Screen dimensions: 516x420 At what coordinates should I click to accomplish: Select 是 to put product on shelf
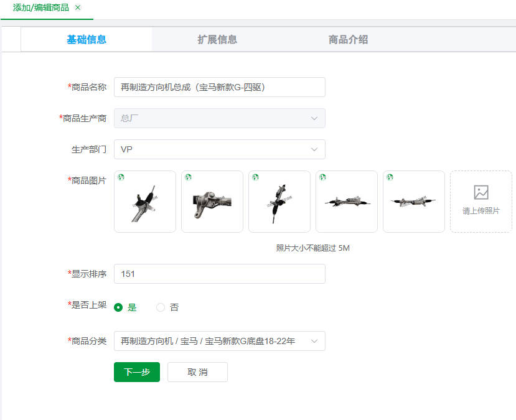tap(118, 307)
